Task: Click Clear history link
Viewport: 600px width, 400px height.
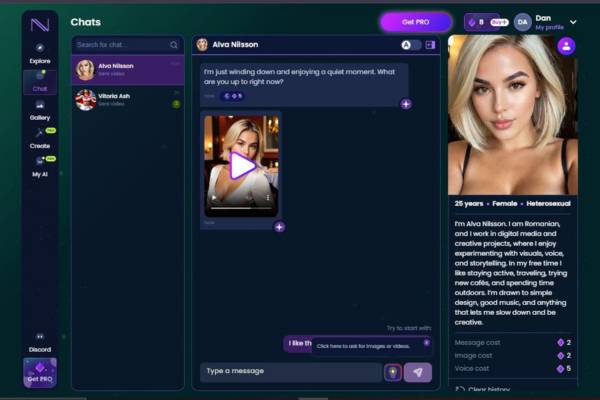Action: [490, 388]
